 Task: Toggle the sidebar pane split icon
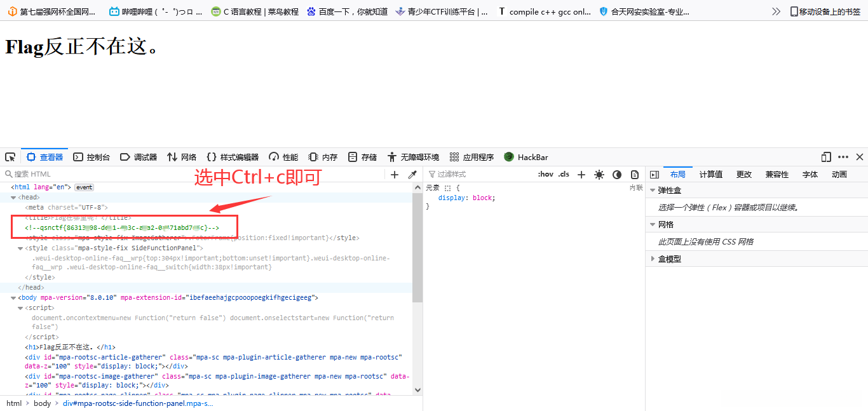[x=654, y=175]
